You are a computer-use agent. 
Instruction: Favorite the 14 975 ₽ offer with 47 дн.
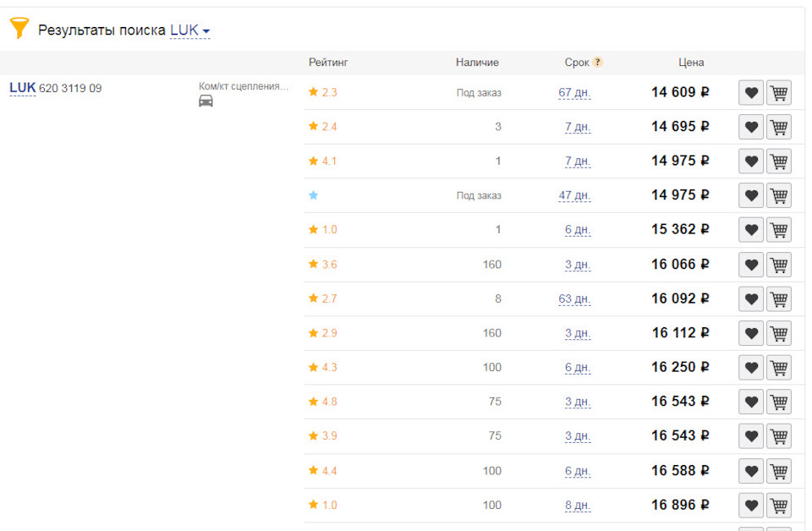pyautogui.click(x=751, y=195)
